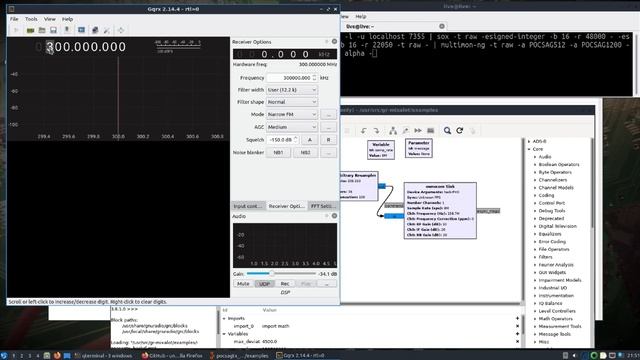The image size is (640, 360).
Task: Toggle the NB1 noise blanker button
Action: pos(278,153)
